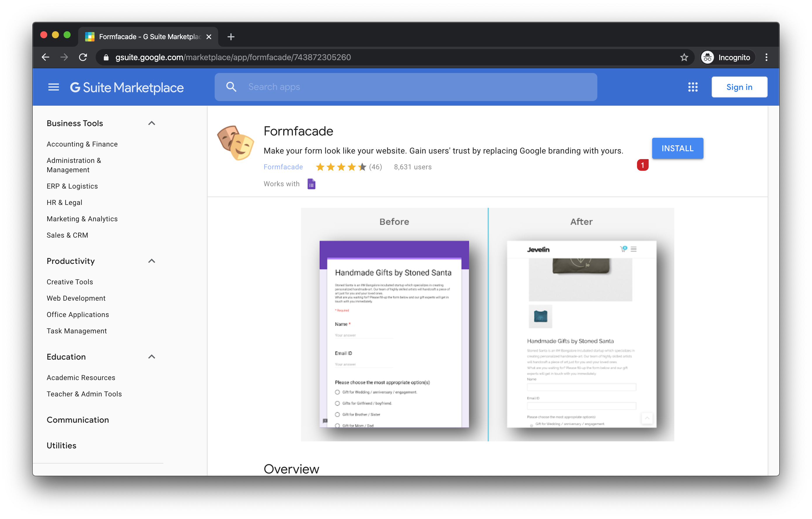Open the hamburger main menu
812x519 pixels.
pyautogui.click(x=53, y=87)
